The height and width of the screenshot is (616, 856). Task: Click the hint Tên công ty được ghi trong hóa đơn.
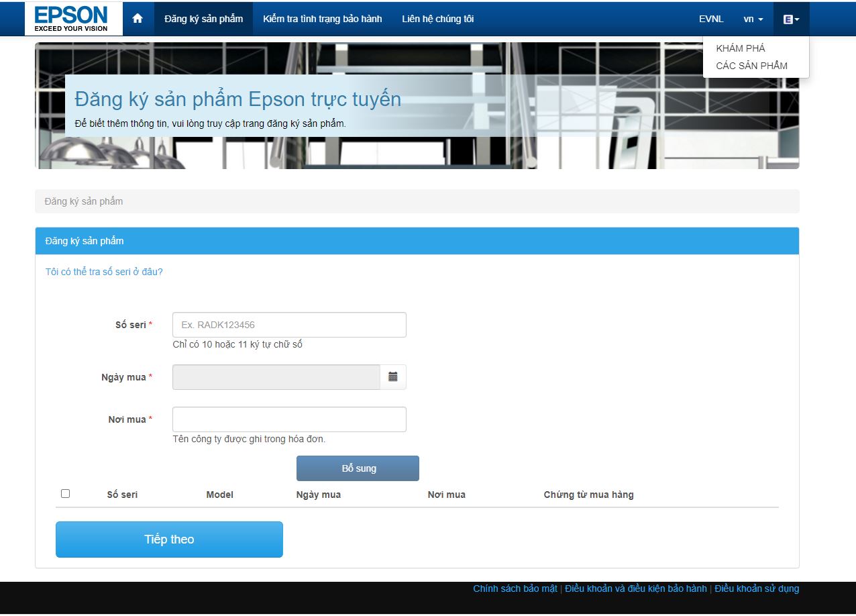point(249,439)
